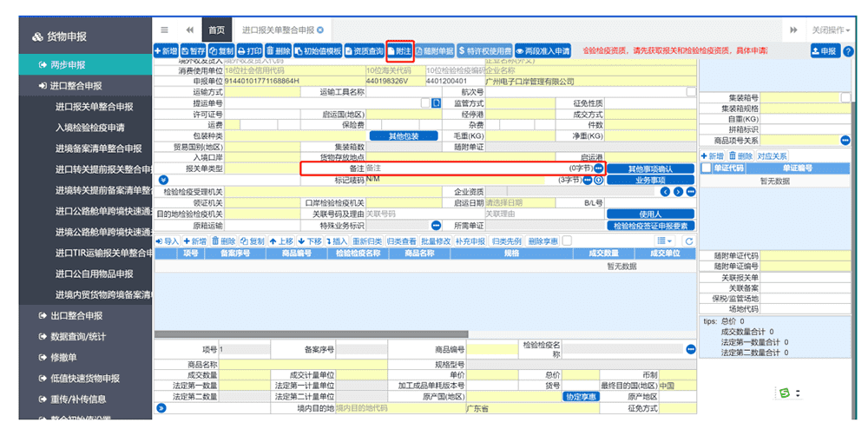The width and height of the screenshot is (868, 429).
Task: Click the ellipsis icon at the end of 备注
Action: point(598,168)
